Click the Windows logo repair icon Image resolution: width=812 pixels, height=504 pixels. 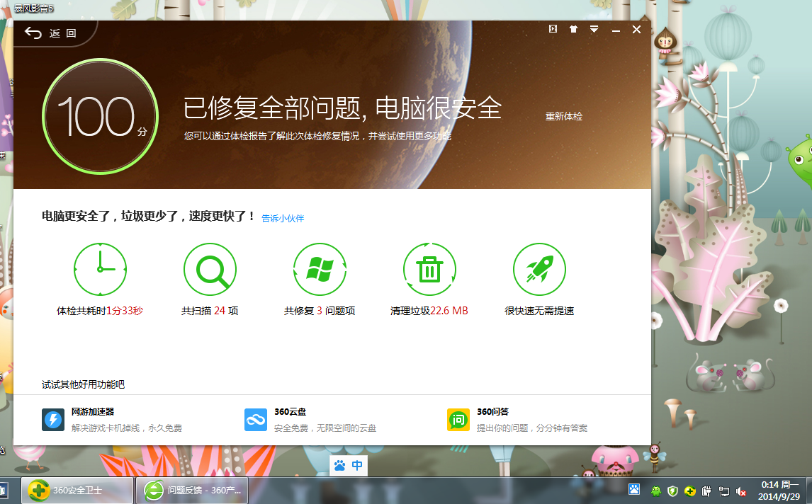[x=320, y=269]
